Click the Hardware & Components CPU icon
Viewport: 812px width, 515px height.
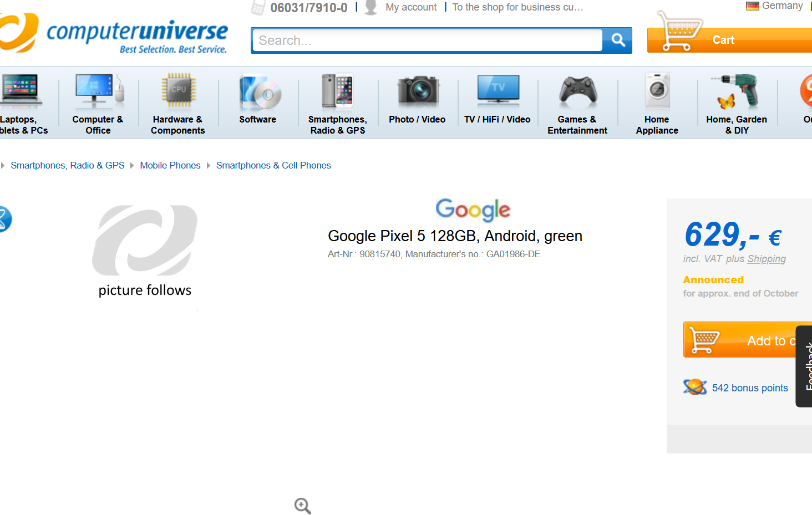pyautogui.click(x=179, y=90)
